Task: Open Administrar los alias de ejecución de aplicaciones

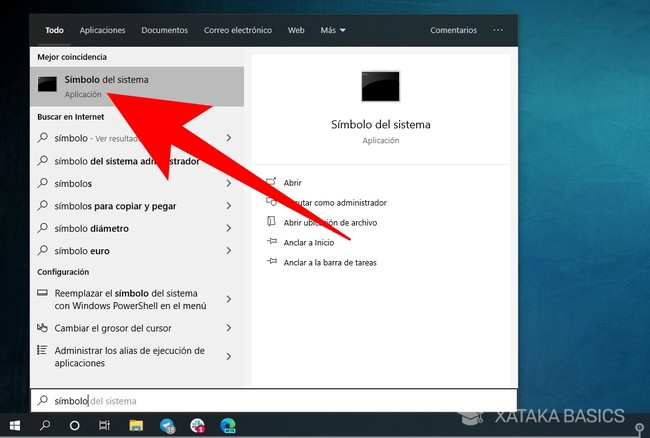Action: (130, 357)
